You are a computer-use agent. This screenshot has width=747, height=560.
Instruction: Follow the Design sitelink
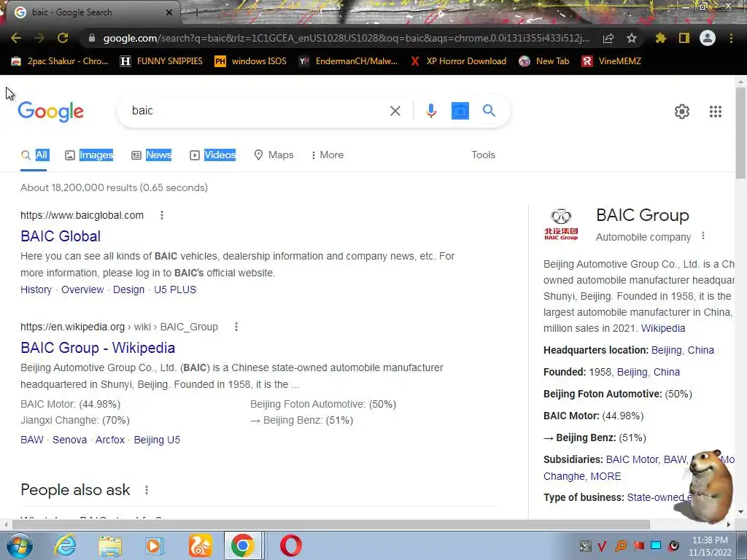128,289
